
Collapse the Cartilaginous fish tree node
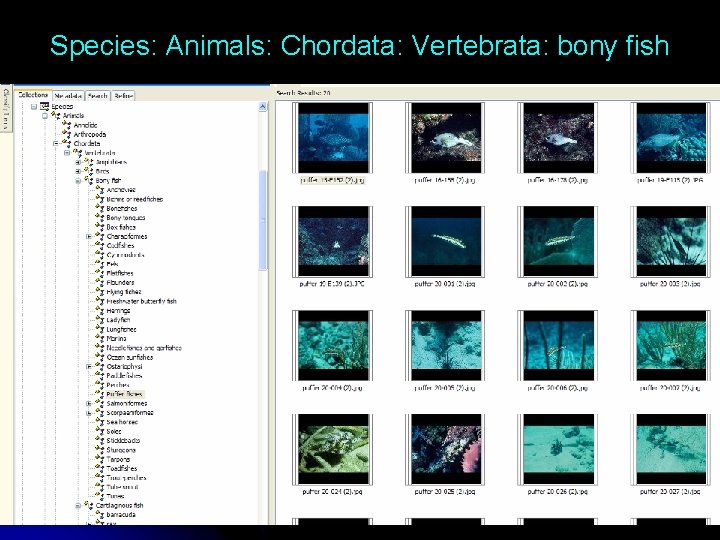(78, 506)
